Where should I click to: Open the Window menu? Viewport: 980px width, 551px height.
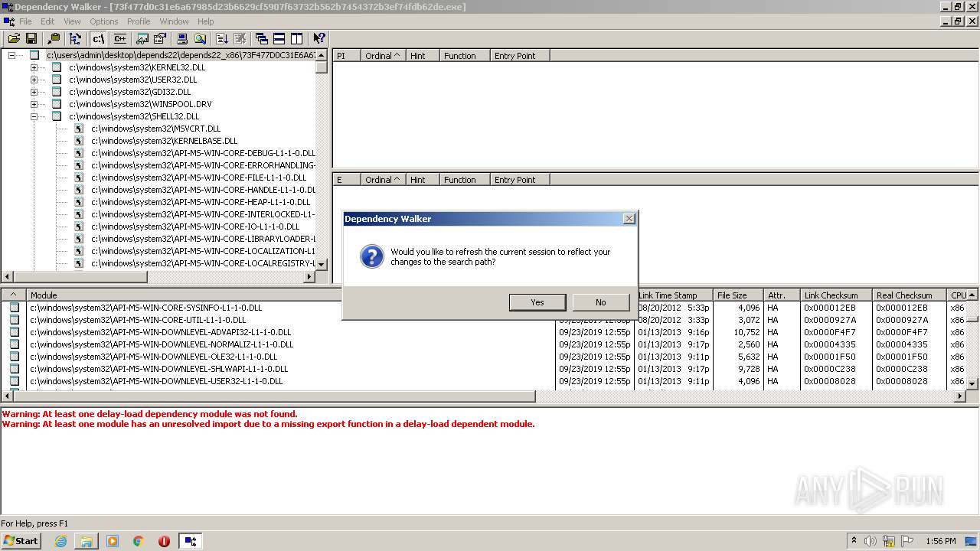tap(174, 21)
